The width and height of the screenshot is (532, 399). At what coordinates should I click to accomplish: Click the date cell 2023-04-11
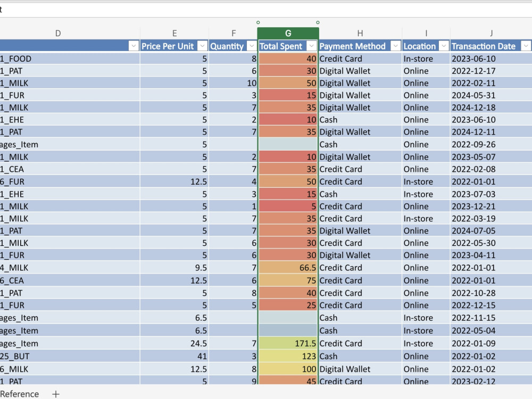(x=491, y=255)
